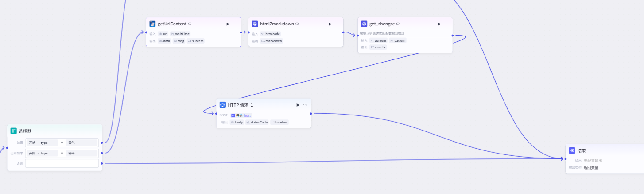Viewport: 644px width, 194px height.
Task: Open the get_zhengze node options menu
Action: 446,24
